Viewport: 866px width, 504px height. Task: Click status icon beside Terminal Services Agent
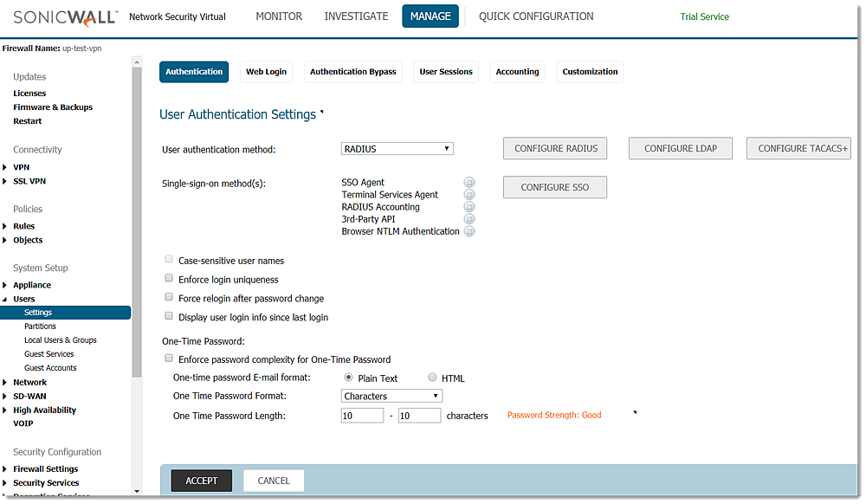point(469,195)
